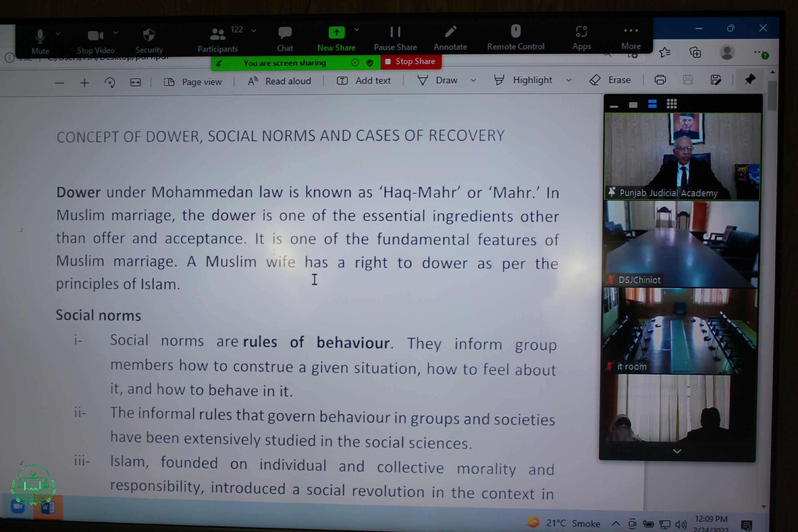Screen dimensions: 798x532
Task: Open the Participants list
Action: (217, 34)
